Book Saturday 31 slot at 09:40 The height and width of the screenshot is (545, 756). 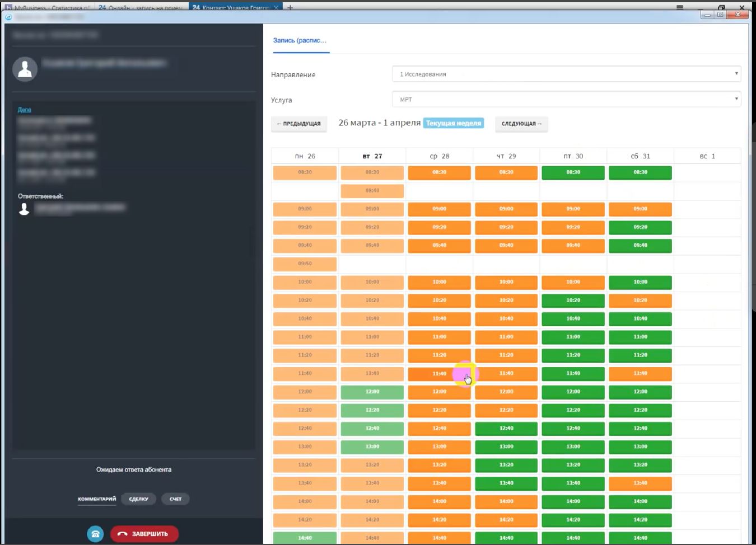coord(640,246)
